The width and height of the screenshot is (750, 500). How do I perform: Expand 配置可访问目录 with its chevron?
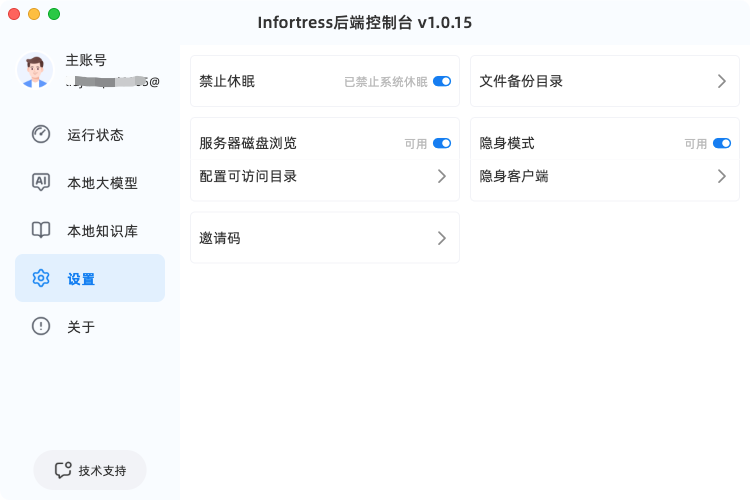pos(441,177)
